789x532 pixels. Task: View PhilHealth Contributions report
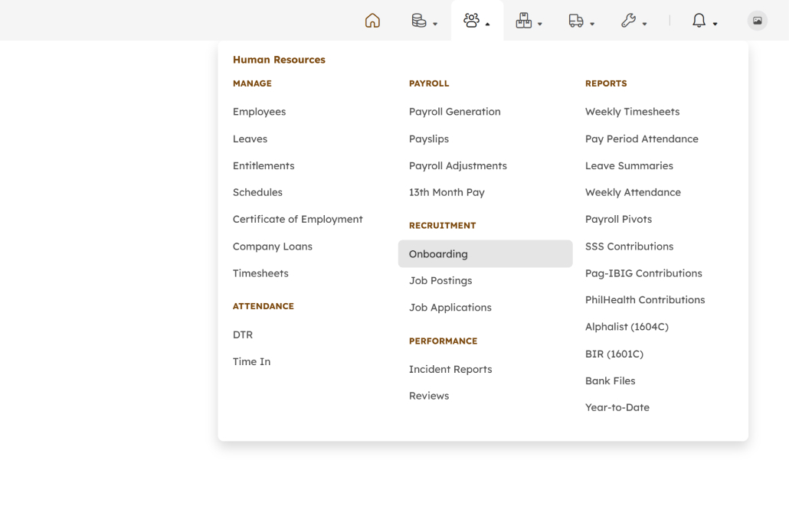(x=644, y=300)
